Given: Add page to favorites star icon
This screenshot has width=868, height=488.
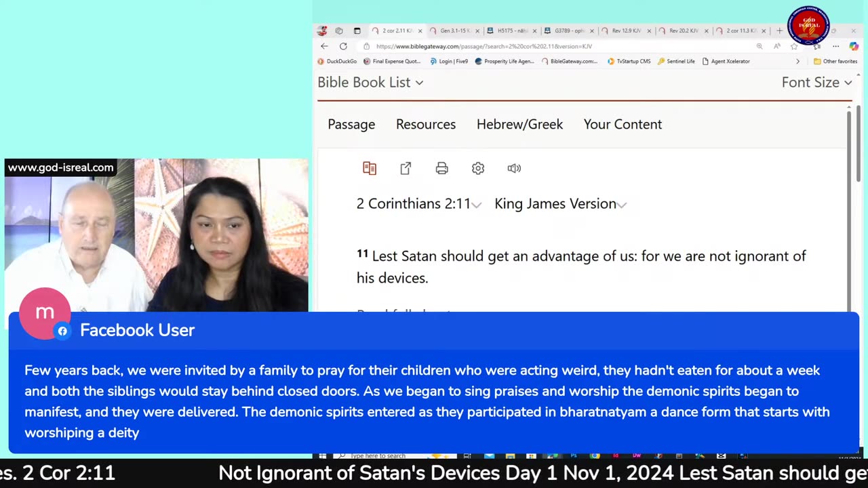Looking at the screenshot, I should click(794, 46).
